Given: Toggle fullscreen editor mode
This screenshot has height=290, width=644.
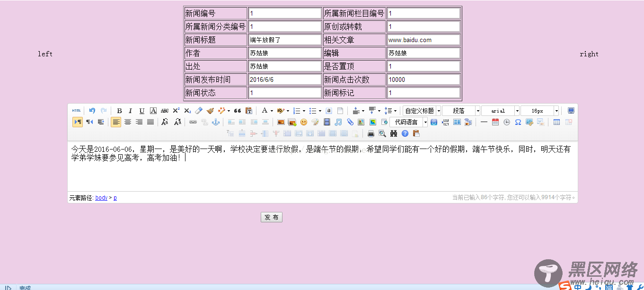Looking at the screenshot, I should coord(571,111).
